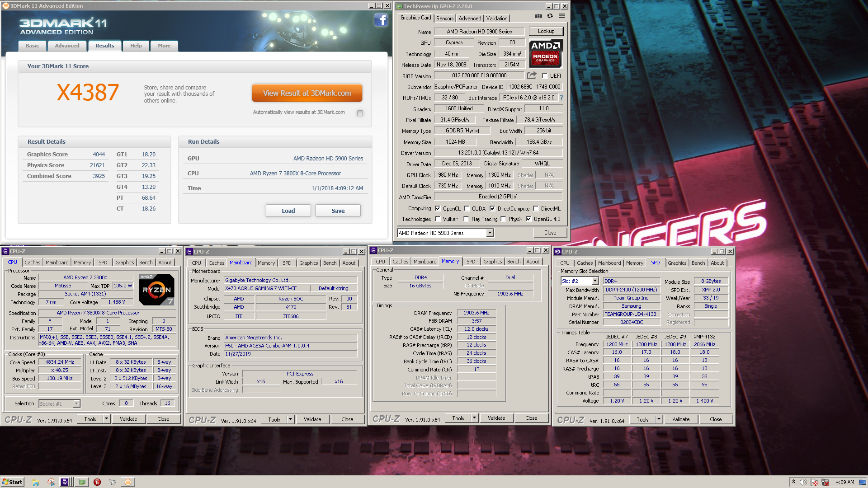This screenshot has width=868, height=488.
Task: Click the 3DMark 11 title bar icon
Action: [x=6, y=6]
